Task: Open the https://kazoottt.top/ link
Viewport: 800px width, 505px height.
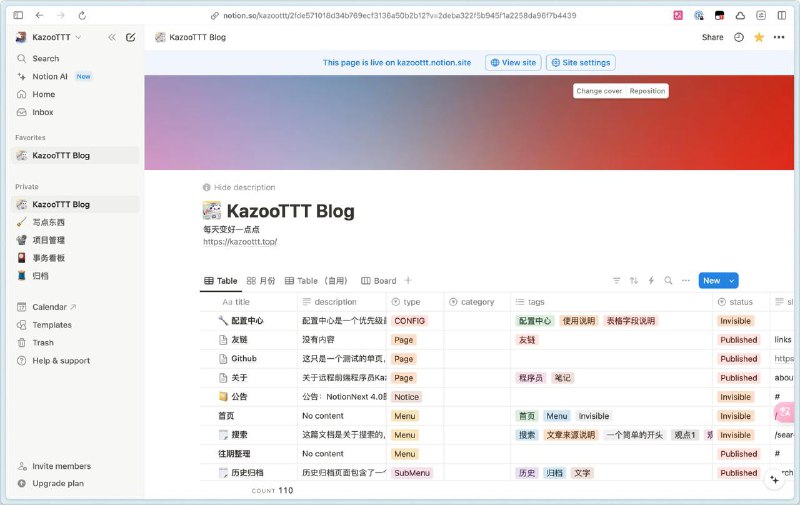Action: point(240,242)
